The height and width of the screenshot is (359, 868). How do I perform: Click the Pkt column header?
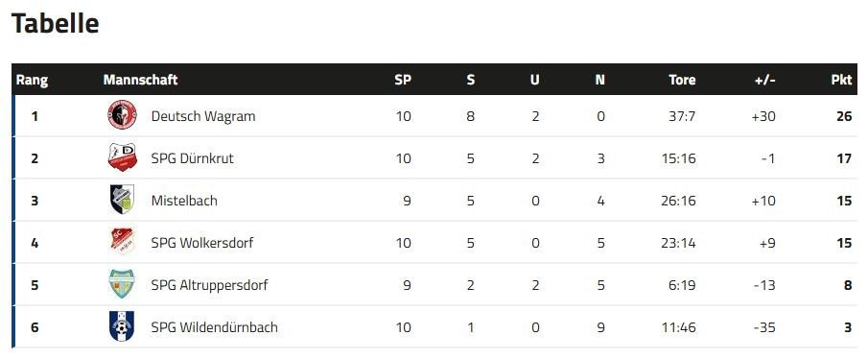pos(841,80)
